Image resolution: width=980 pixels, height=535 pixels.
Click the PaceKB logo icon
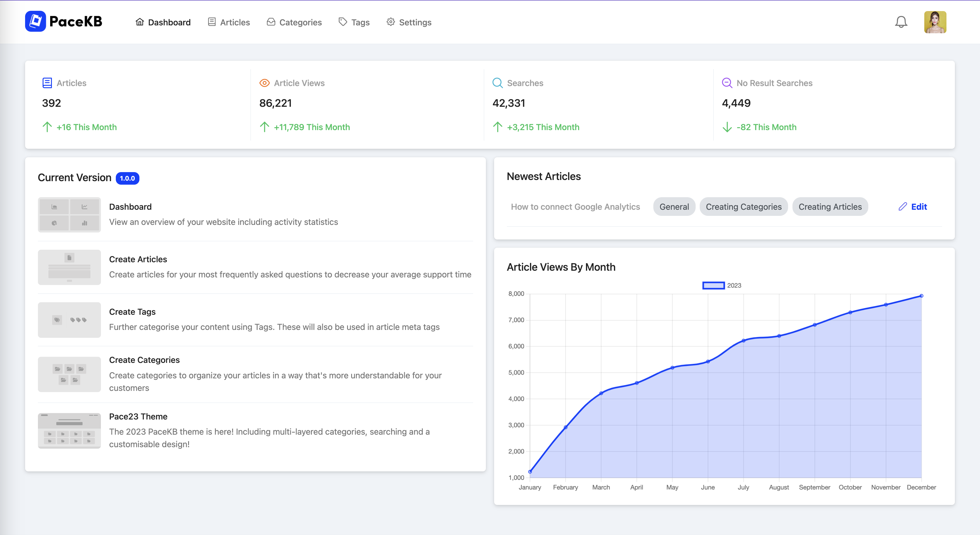[35, 21]
